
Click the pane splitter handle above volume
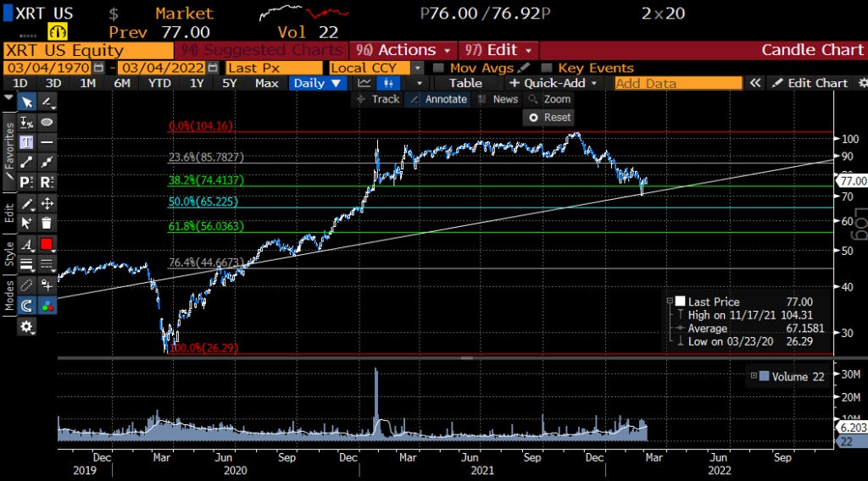(467, 357)
